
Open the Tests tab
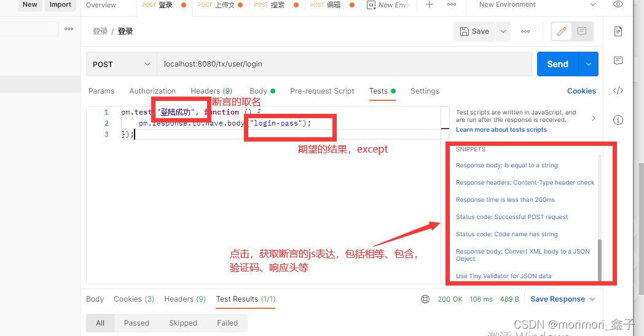click(382, 91)
